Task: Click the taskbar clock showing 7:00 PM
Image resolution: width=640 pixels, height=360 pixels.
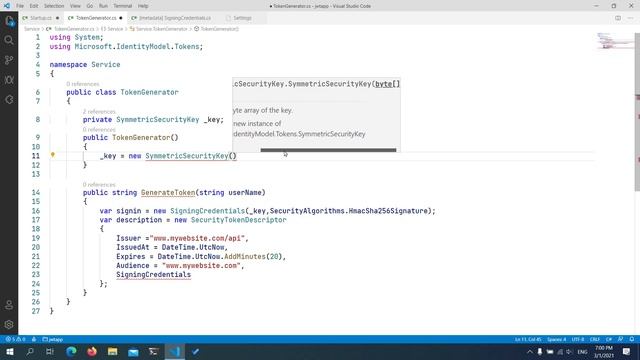Action: coord(604,351)
